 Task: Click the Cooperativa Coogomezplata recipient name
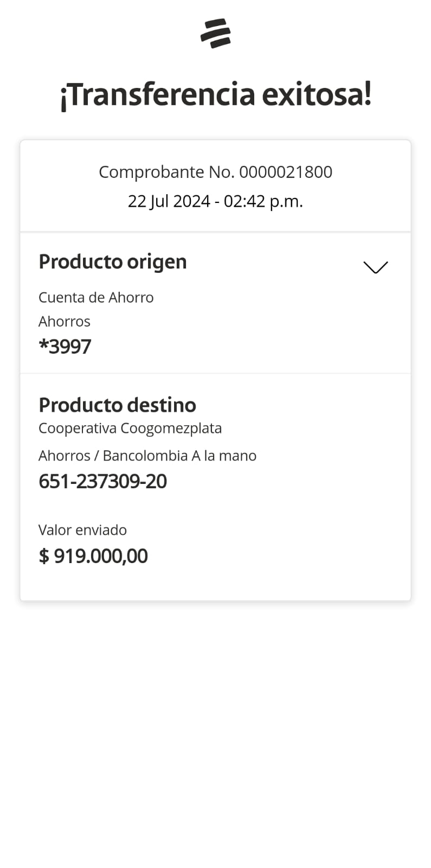pos(130,428)
